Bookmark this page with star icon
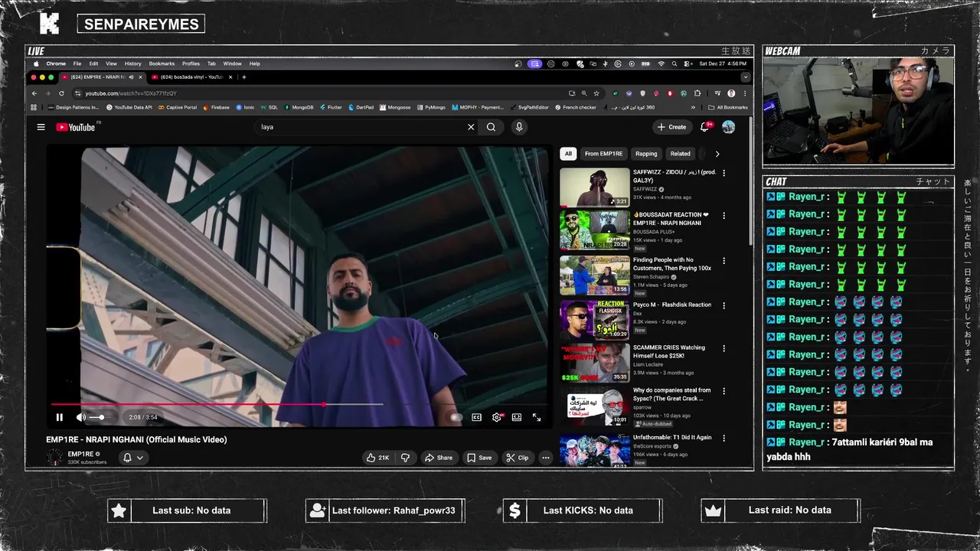 (x=596, y=93)
